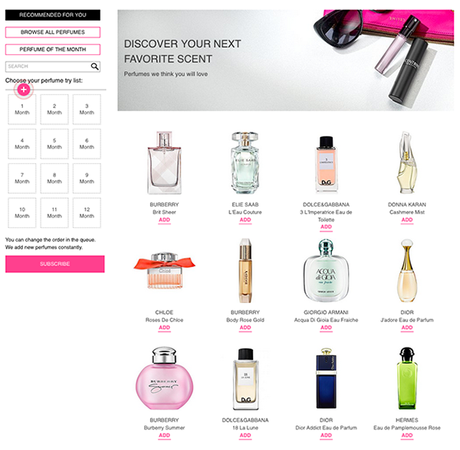Image resolution: width=460 pixels, height=450 pixels.
Task: Subscribe using the pink Subscribe button
Action: pyautogui.click(x=55, y=264)
